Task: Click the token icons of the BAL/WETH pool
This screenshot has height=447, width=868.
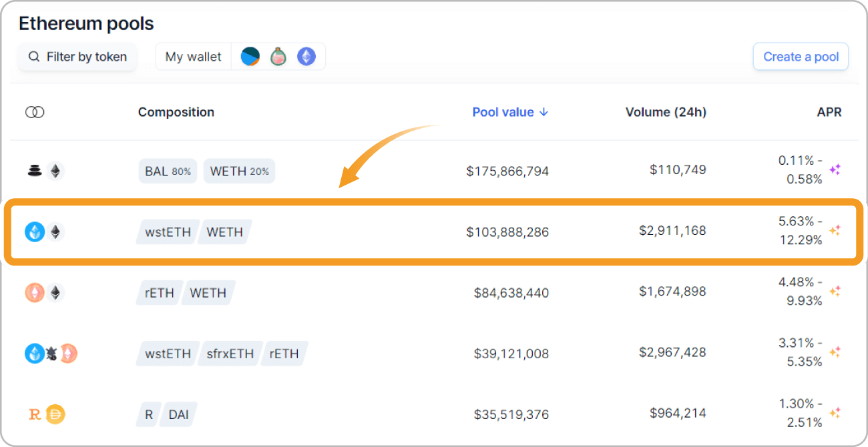Action: 44,171
